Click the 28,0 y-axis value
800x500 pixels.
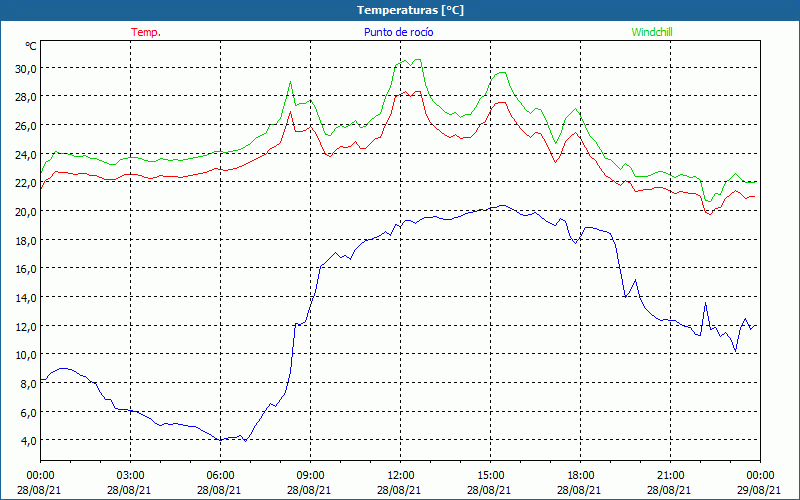[x=26, y=97]
